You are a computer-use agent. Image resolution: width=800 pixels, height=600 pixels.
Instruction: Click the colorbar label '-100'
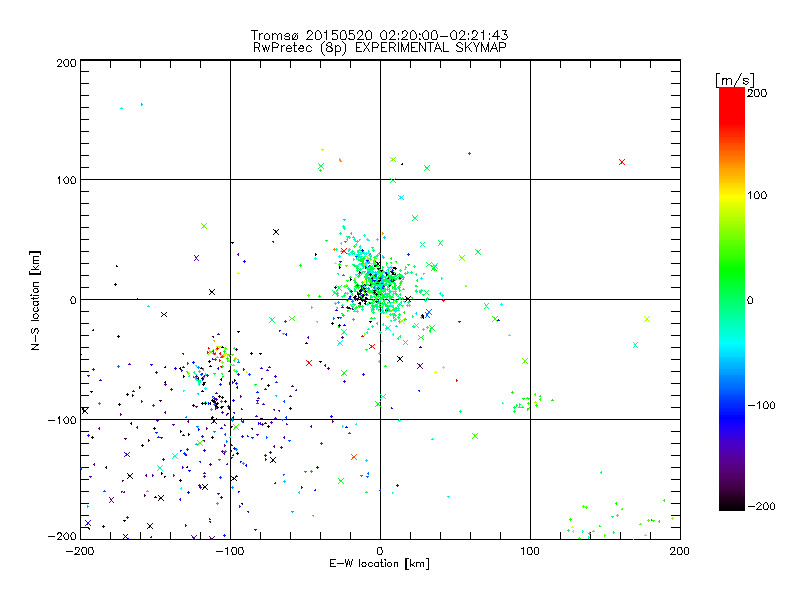(761, 406)
